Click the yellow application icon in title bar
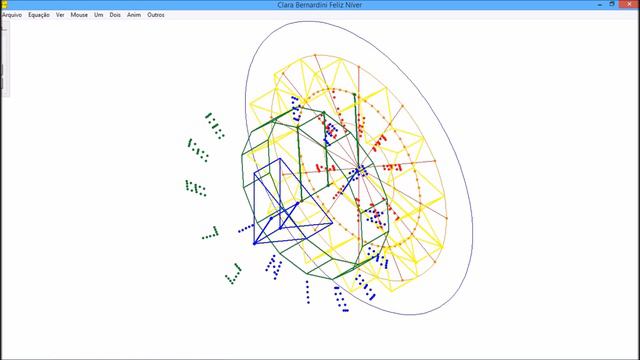The width and height of the screenshot is (640, 360). coord(4,4)
